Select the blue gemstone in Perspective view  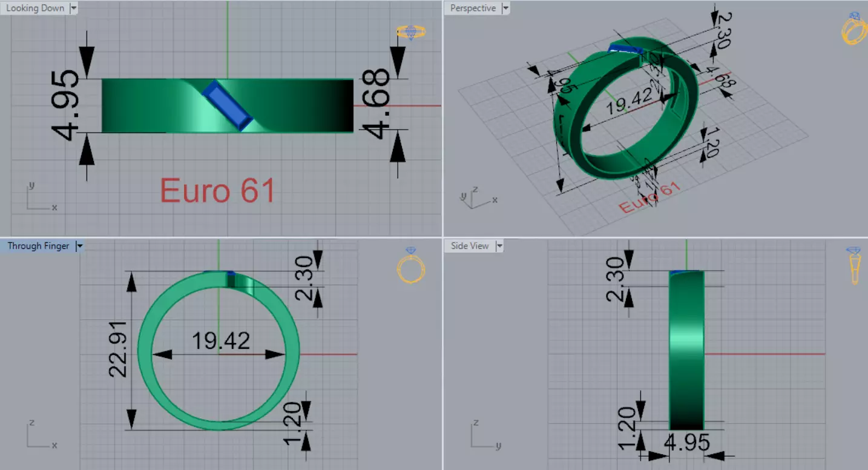pos(625,49)
